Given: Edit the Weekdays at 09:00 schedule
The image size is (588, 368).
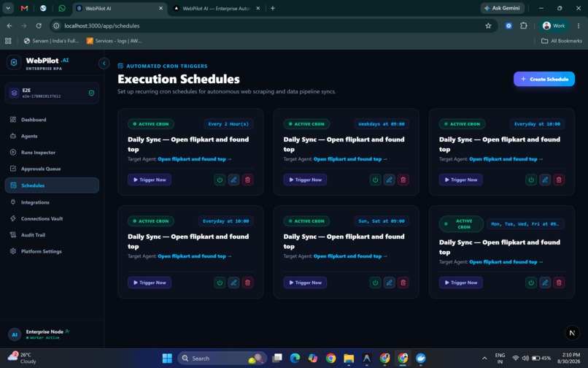Looking at the screenshot, I should (x=390, y=180).
